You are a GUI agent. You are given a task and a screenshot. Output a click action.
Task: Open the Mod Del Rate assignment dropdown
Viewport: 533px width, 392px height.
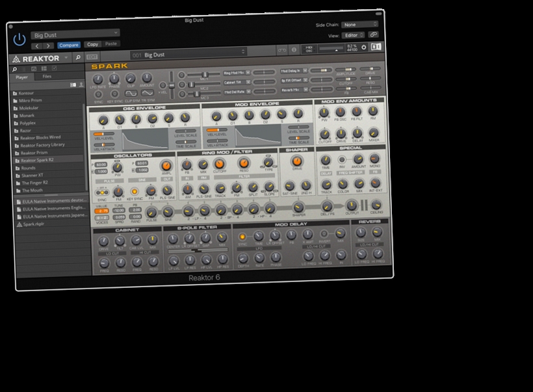pos(237,92)
